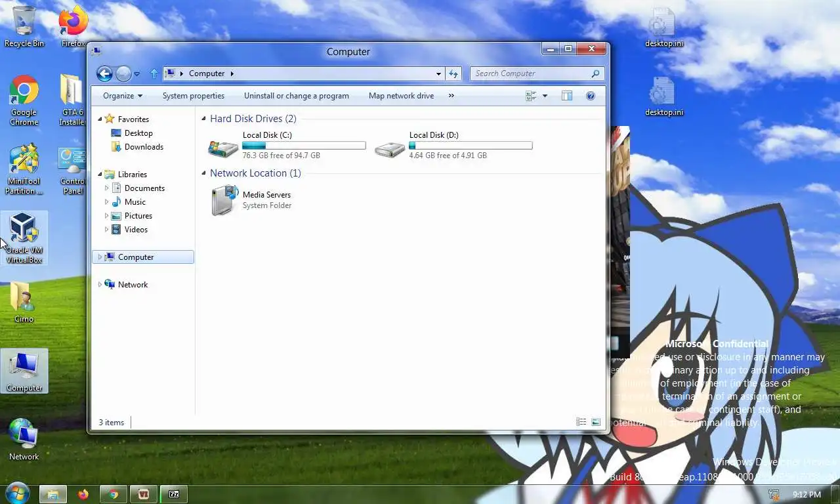
Task: Open the Windows Start button
Action: [17, 493]
